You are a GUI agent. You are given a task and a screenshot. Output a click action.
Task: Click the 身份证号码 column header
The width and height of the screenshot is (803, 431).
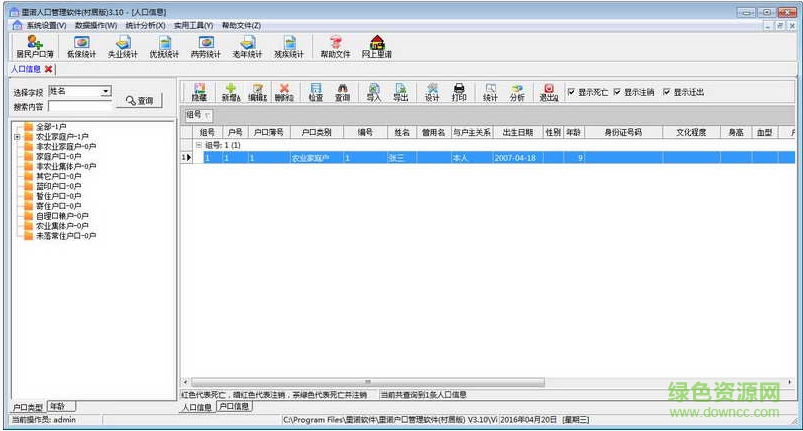(x=623, y=133)
